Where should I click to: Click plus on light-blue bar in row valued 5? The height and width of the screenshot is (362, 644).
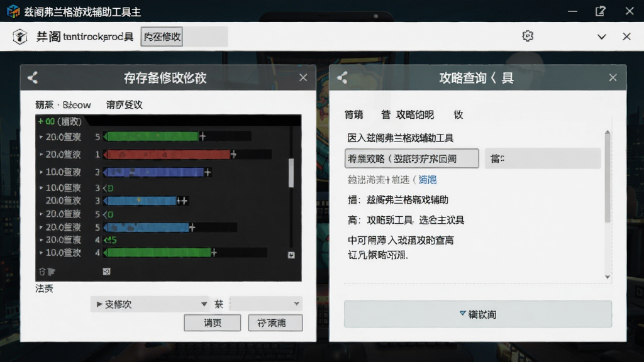[x=192, y=227]
